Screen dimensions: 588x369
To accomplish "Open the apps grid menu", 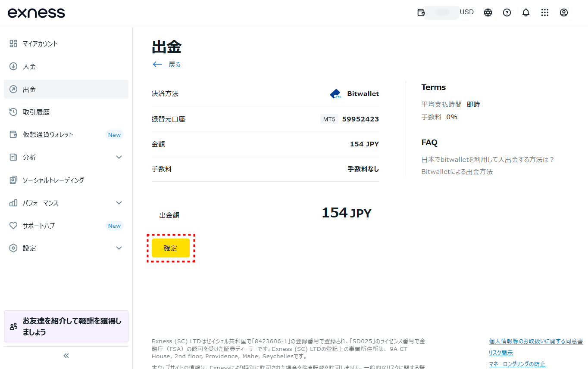I will coord(545,12).
